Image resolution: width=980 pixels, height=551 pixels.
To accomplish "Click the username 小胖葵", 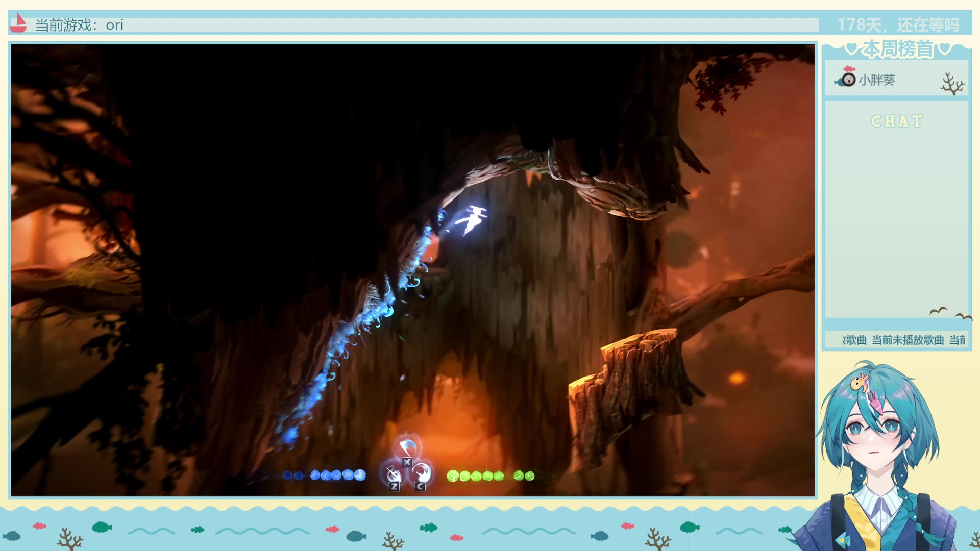I will 876,80.
